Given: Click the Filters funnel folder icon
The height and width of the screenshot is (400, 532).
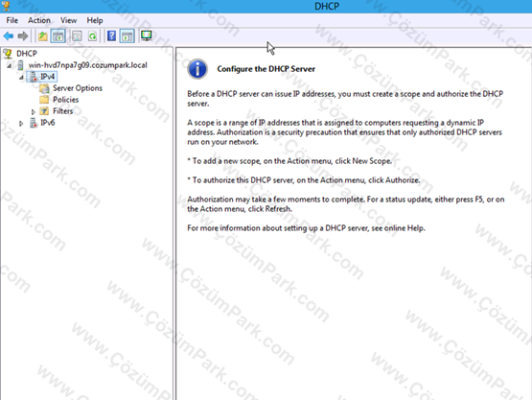Looking at the screenshot, I should tap(44, 111).
